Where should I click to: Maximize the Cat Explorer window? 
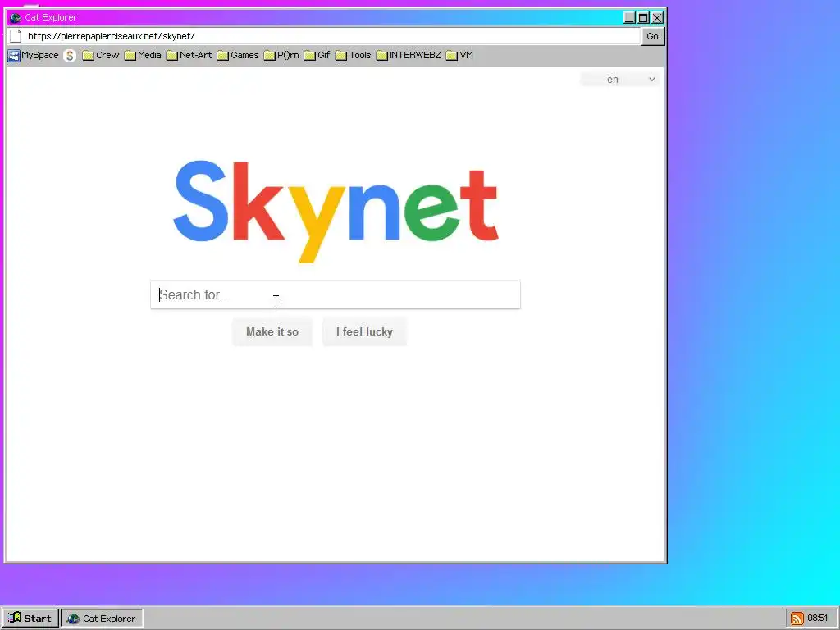coord(643,18)
